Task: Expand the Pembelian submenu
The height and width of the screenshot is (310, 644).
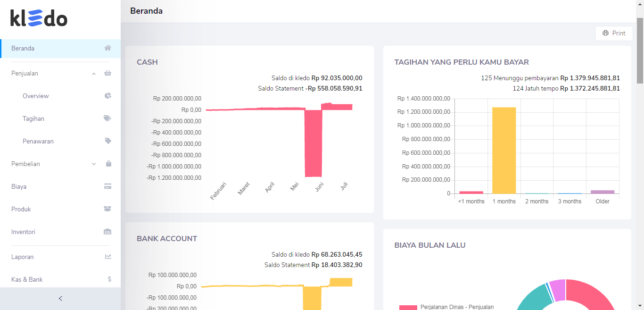Action: [x=93, y=164]
